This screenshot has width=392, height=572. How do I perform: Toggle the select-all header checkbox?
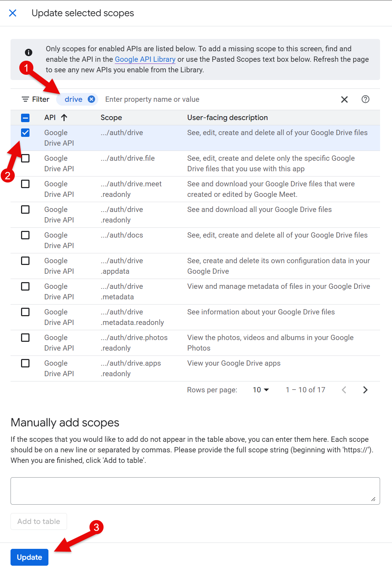pos(25,118)
